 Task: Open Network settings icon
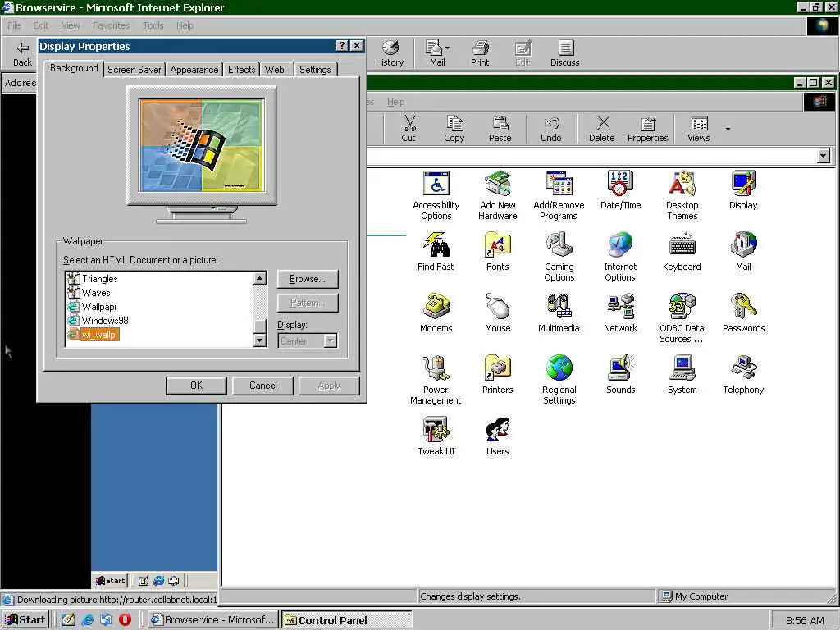click(x=620, y=313)
